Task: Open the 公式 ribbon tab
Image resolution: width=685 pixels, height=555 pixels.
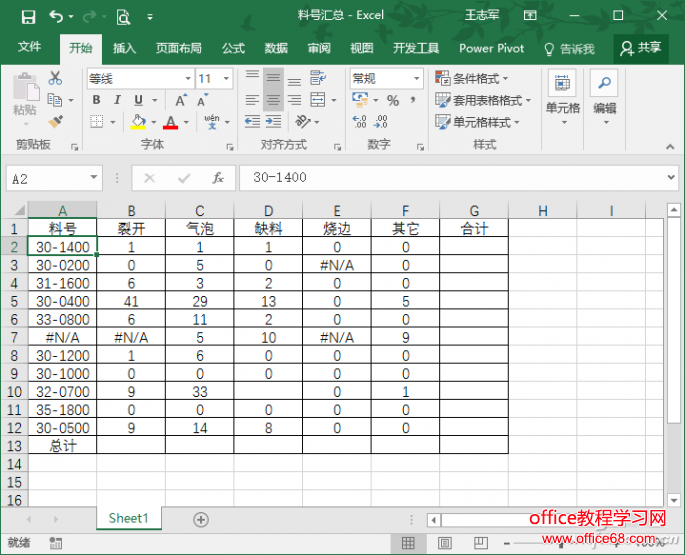Action: (233, 48)
